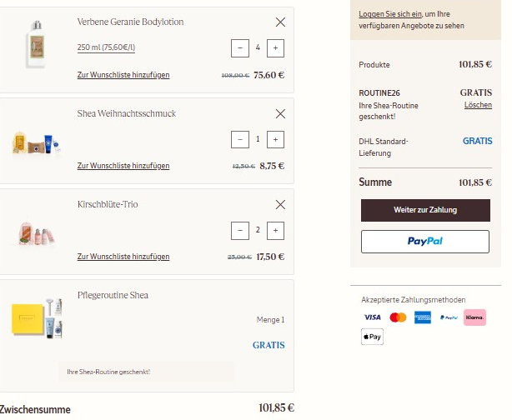
Task: Click the Apple Pay icon
Action: [x=372, y=337]
